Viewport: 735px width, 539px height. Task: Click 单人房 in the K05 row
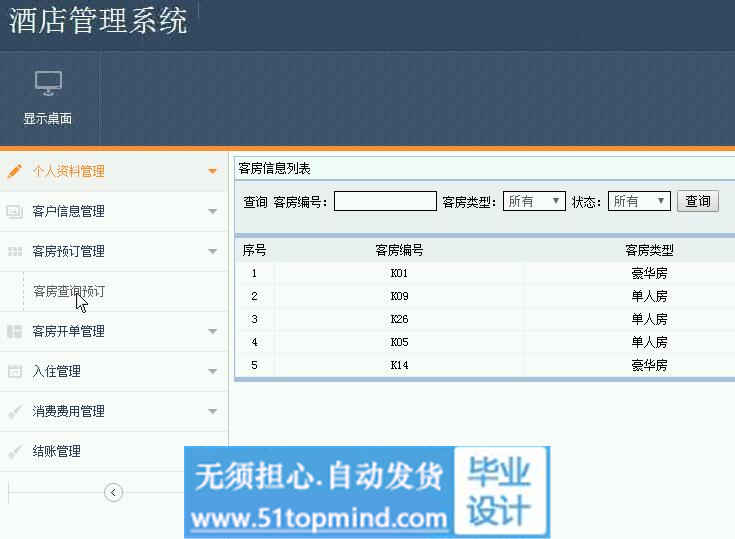pyautogui.click(x=649, y=342)
